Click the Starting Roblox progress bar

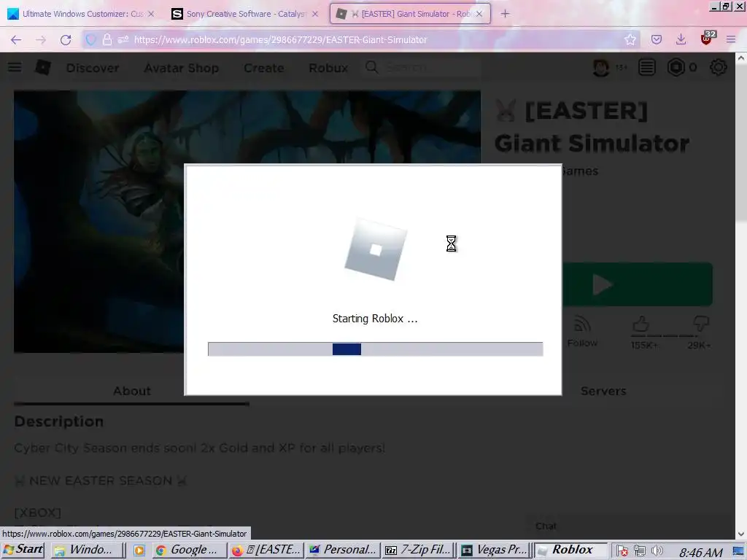click(376, 349)
